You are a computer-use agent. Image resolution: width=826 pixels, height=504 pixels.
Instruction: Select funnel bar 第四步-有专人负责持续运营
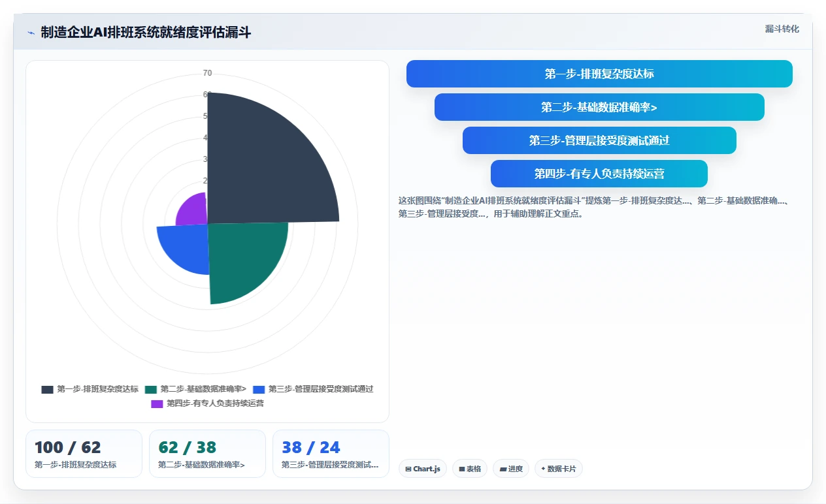(x=599, y=174)
